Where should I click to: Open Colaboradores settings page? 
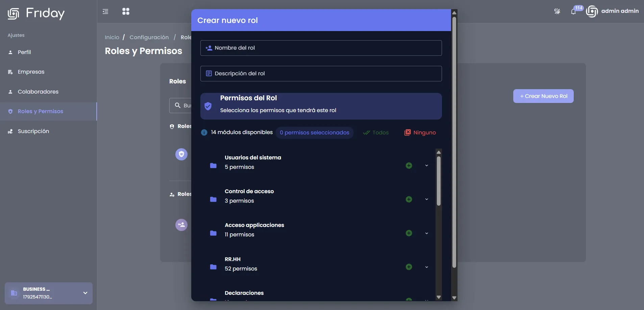click(x=48, y=92)
